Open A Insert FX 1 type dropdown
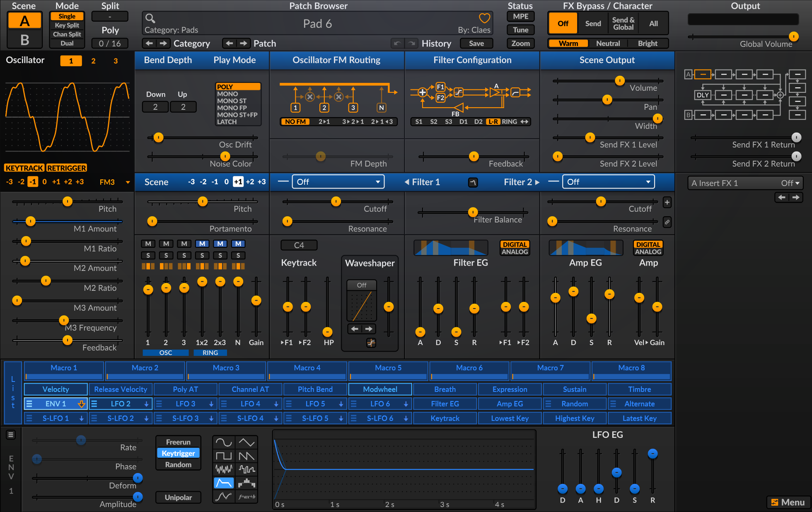The width and height of the screenshot is (812, 512). coord(745,183)
